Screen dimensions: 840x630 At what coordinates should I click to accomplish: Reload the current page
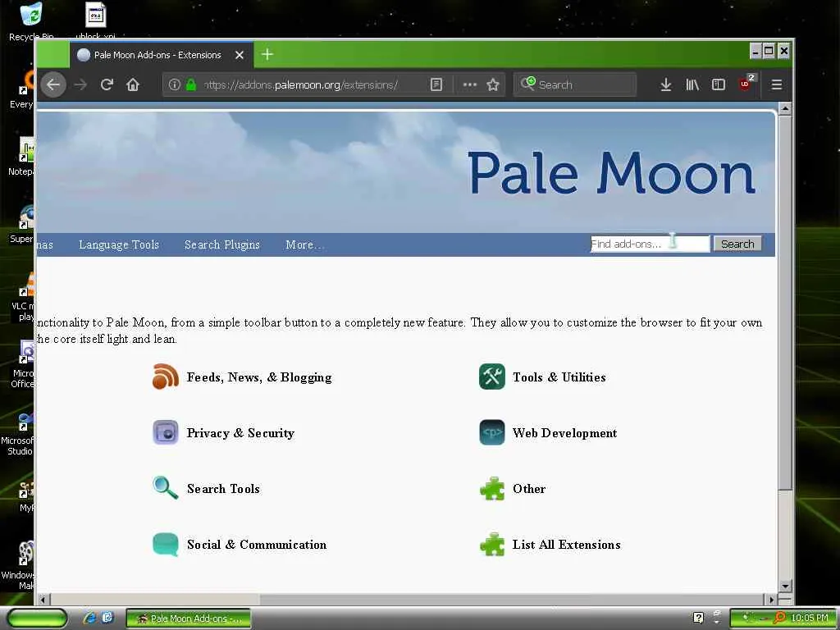click(x=107, y=84)
